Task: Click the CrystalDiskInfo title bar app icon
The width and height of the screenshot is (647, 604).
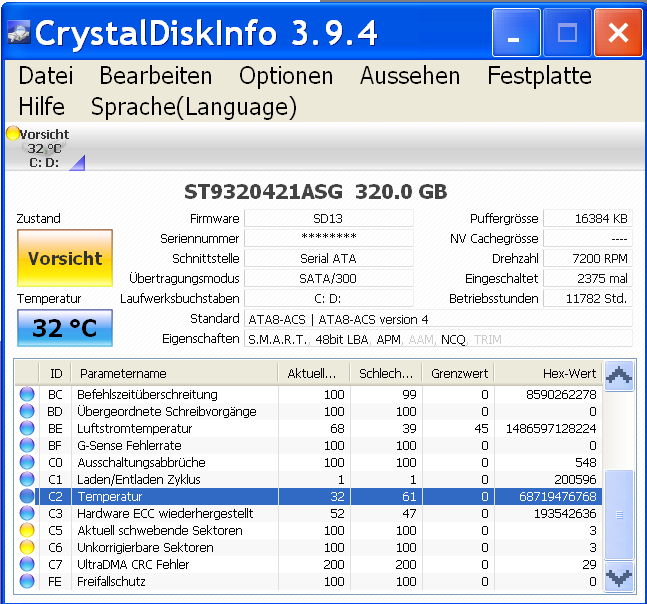Action: [19, 32]
